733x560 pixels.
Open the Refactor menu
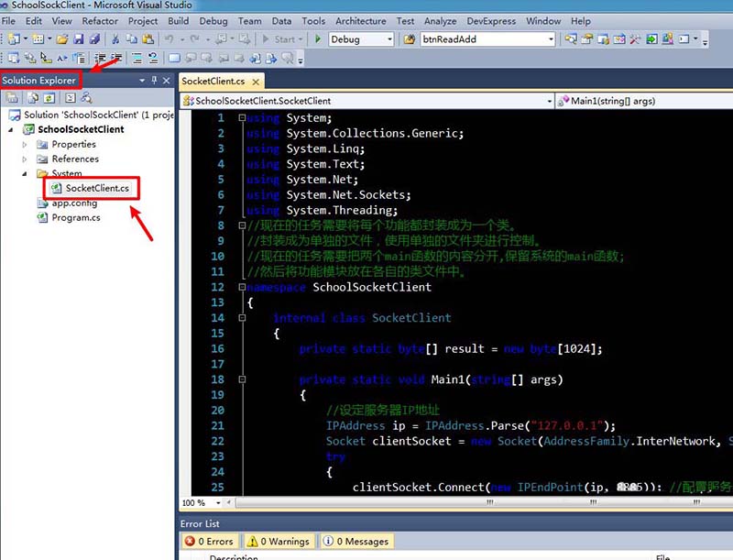coord(100,21)
